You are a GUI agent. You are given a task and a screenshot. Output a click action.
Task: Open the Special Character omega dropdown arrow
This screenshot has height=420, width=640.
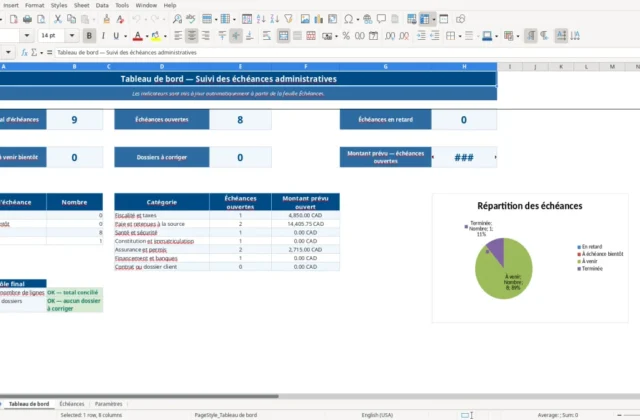(358, 19)
